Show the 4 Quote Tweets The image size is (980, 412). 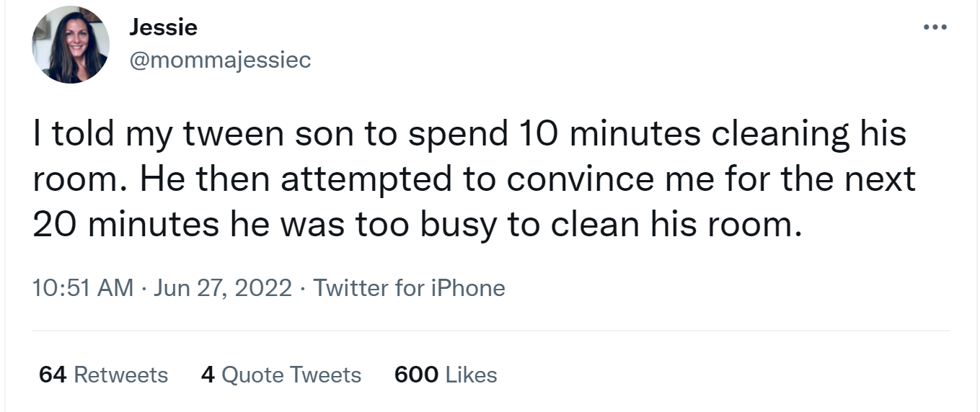[281, 375]
